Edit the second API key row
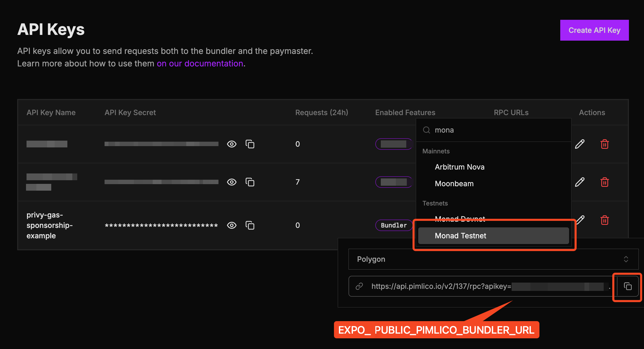644x349 pixels. point(580,182)
